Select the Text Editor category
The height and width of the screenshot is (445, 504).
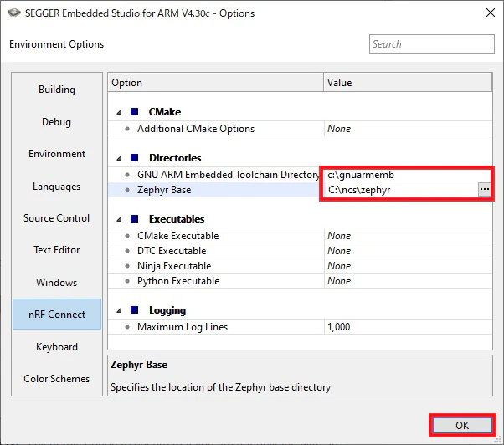(57, 250)
